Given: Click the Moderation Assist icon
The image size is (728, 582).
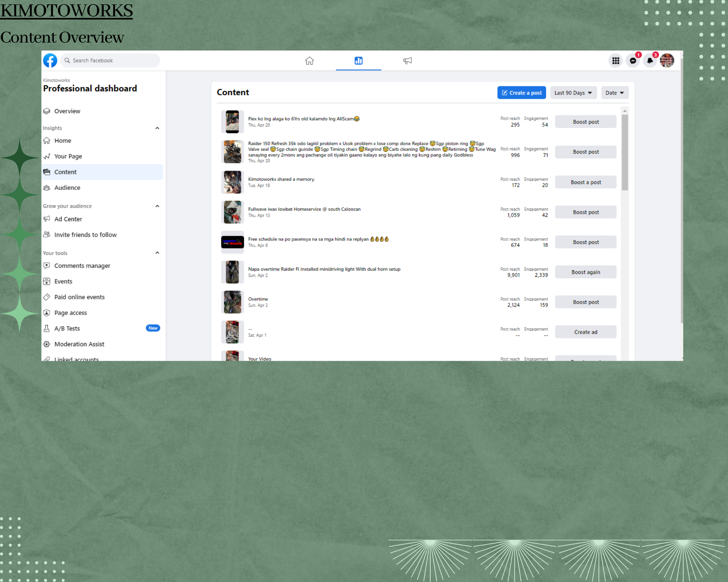Looking at the screenshot, I should [47, 344].
